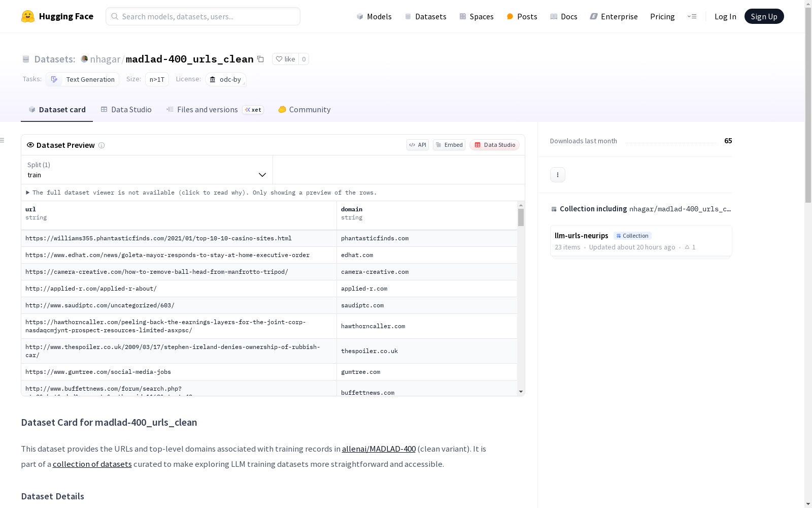The height and width of the screenshot is (508, 812).
Task: Click the n>1T size tag
Action: pos(157,79)
